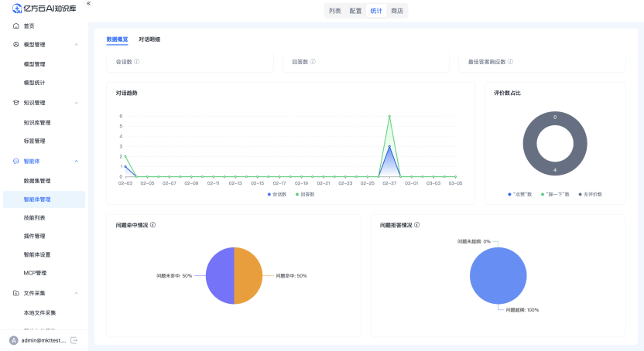Click the 问题超纲: 100% label
This screenshot has height=351, width=644.
(522, 310)
